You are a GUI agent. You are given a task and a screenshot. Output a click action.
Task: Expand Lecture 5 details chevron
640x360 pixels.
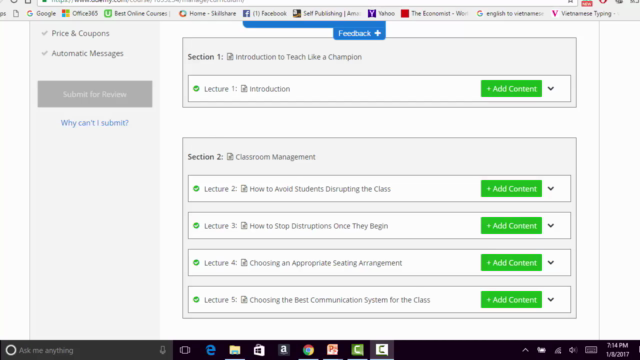coord(551,300)
